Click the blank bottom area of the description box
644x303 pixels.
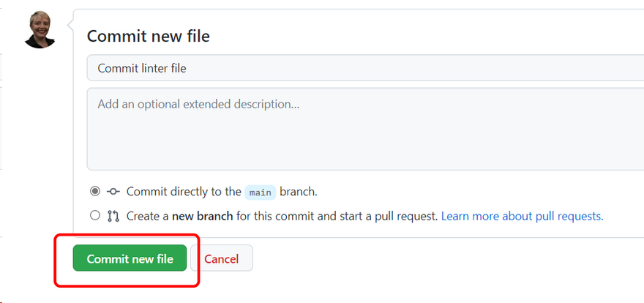pos(366,154)
